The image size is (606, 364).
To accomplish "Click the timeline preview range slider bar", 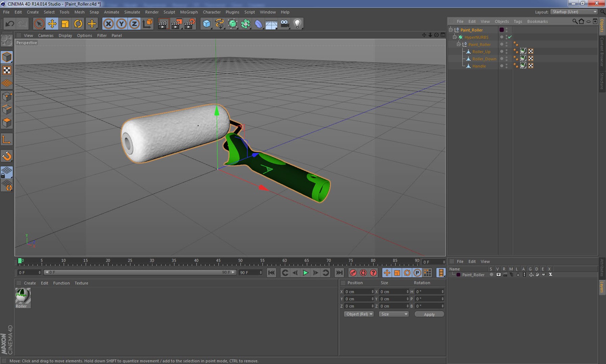I will tap(140, 272).
